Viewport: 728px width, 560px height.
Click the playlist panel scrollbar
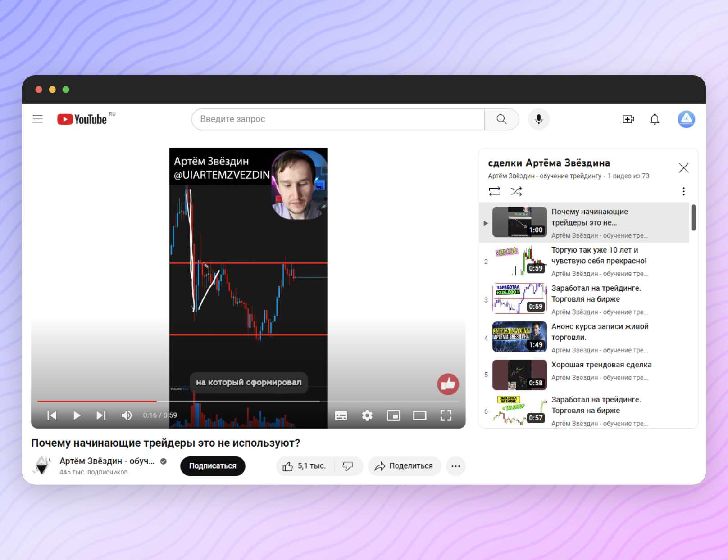693,217
